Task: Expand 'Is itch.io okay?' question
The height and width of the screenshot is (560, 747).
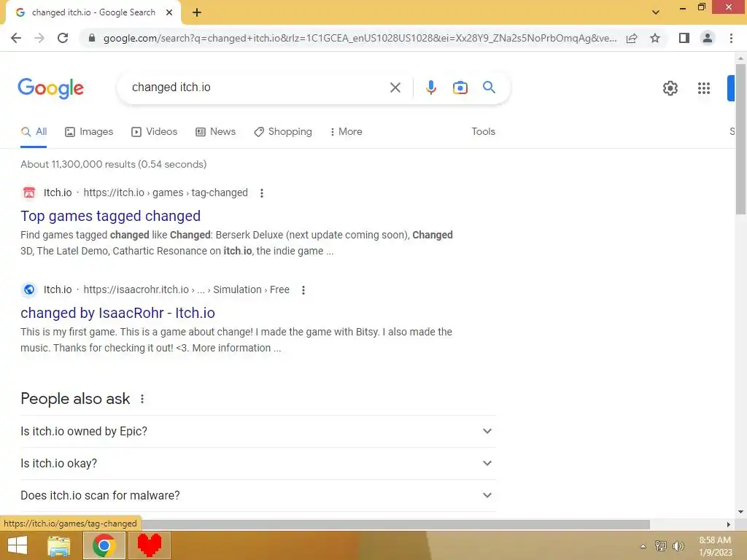Action: pos(258,463)
